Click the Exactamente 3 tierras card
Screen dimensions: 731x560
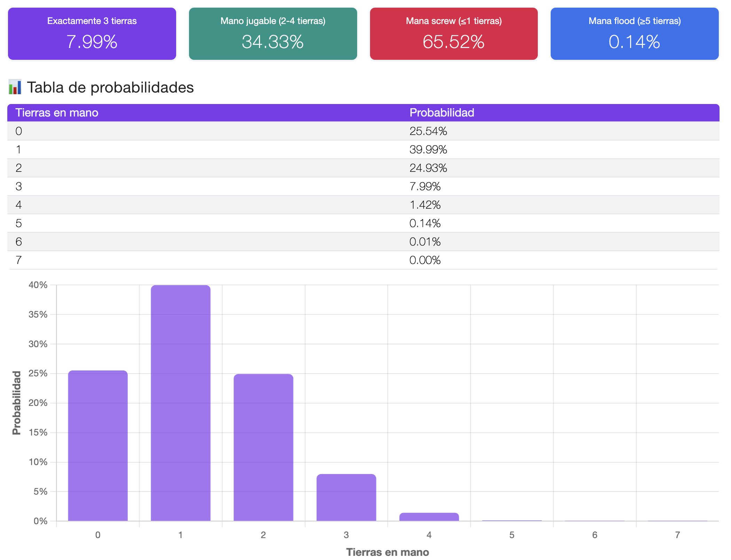coord(92,34)
